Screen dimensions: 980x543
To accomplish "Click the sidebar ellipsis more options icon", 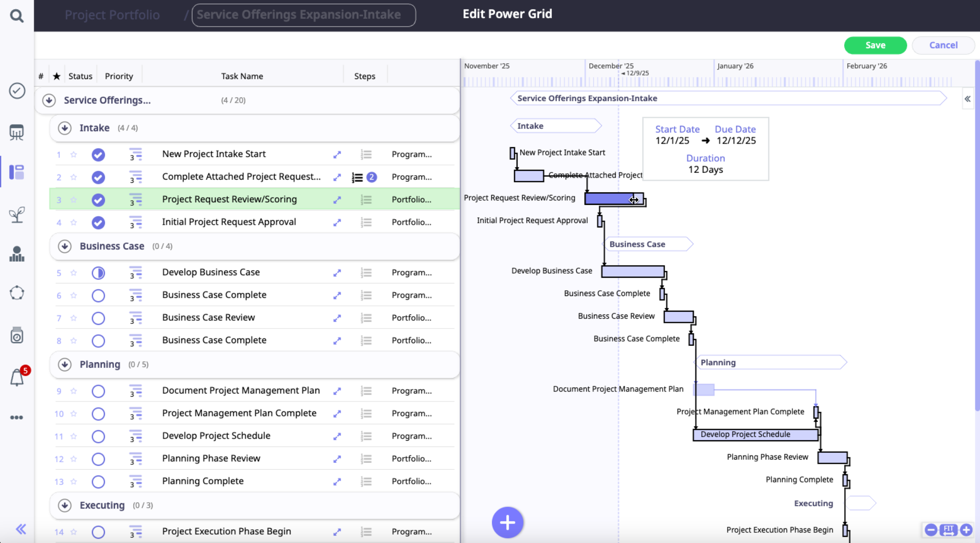I will pyautogui.click(x=16, y=418).
